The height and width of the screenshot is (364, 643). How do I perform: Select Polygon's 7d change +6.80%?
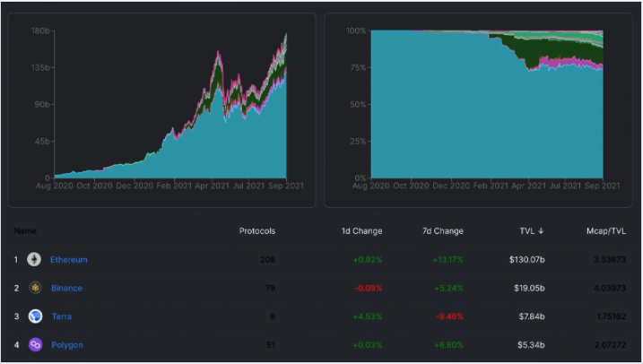(448, 345)
